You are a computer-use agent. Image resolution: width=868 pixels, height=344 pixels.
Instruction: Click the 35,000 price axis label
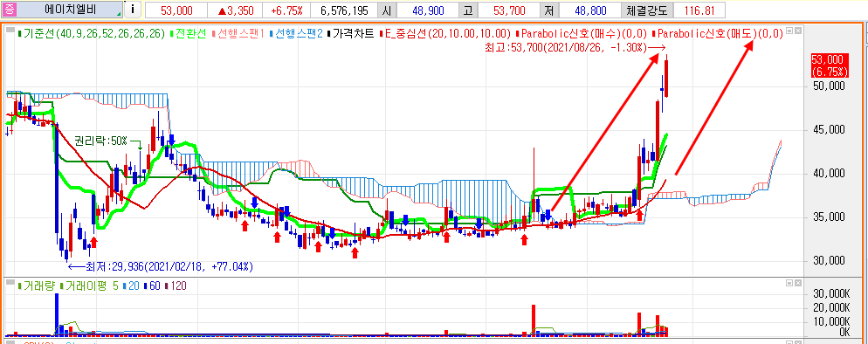(x=829, y=217)
